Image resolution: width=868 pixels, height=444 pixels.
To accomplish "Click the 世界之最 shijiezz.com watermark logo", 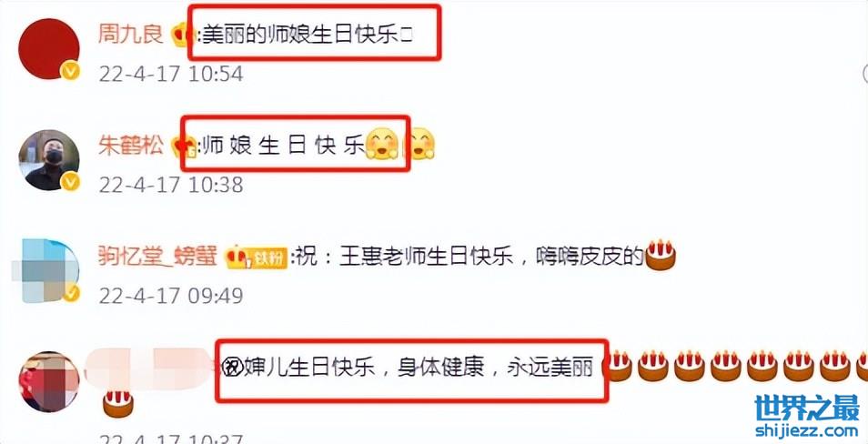I will [806, 417].
